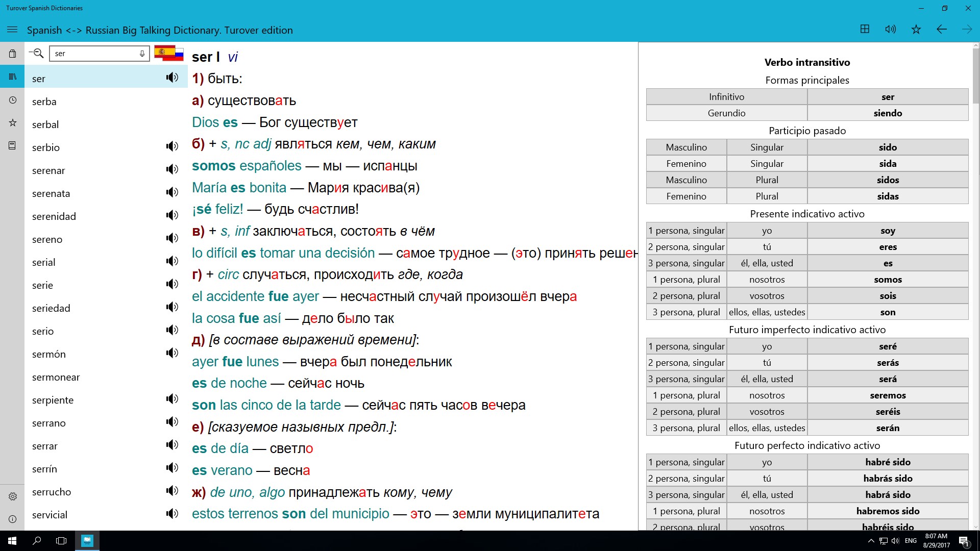Viewport: 980px width, 551px height.
Task: Click the ser search input field
Action: click(94, 54)
